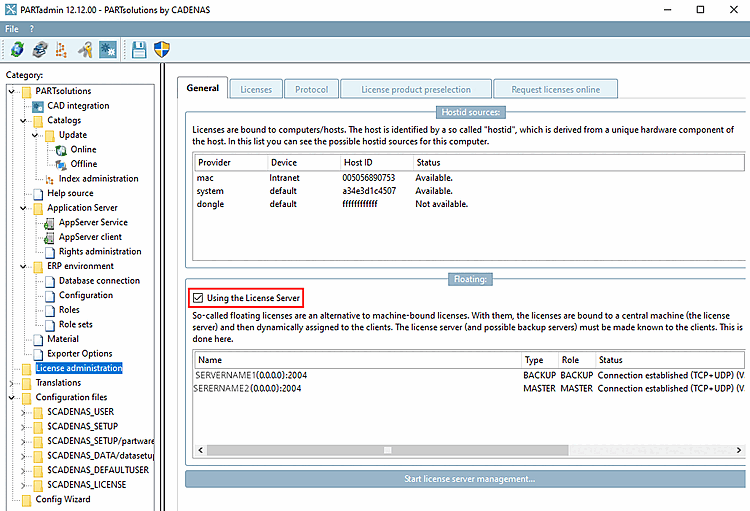
Task: Click the Roles page icon
Action: coord(50,311)
